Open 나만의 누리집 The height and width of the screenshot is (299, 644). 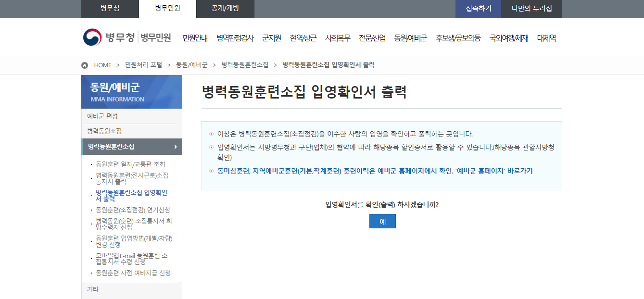[531, 9]
